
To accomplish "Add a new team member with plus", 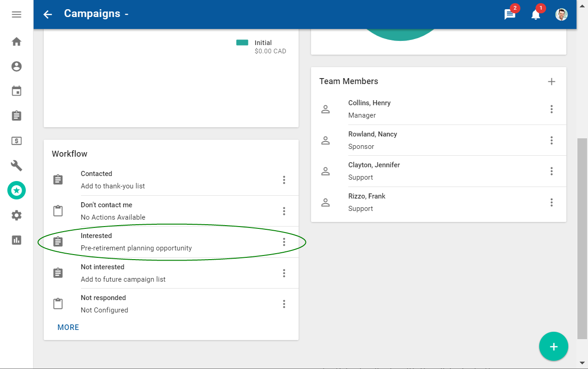I will (x=551, y=82).
